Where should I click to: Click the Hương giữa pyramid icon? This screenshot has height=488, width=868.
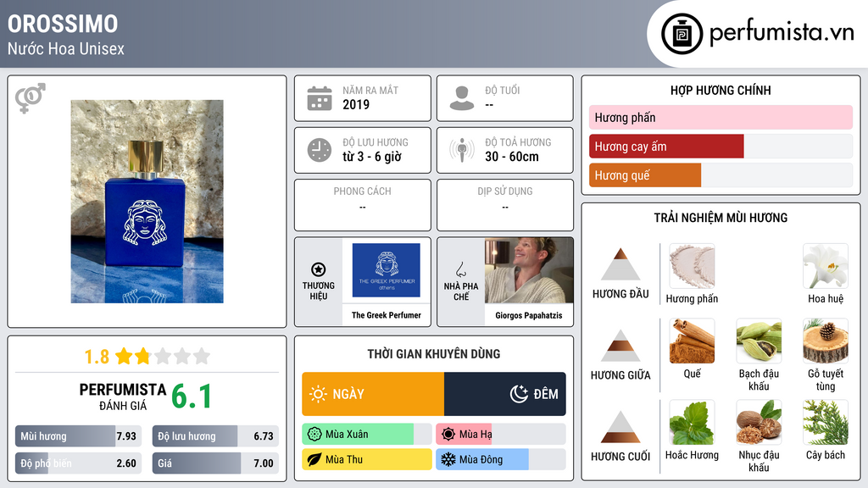pos(620,346)
